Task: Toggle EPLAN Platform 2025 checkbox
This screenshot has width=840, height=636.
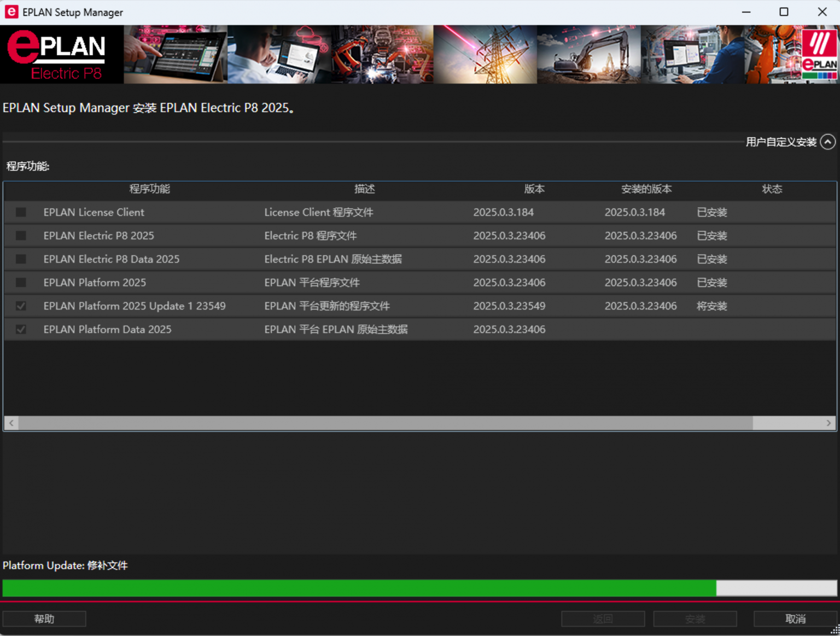Action: point(21,283)
